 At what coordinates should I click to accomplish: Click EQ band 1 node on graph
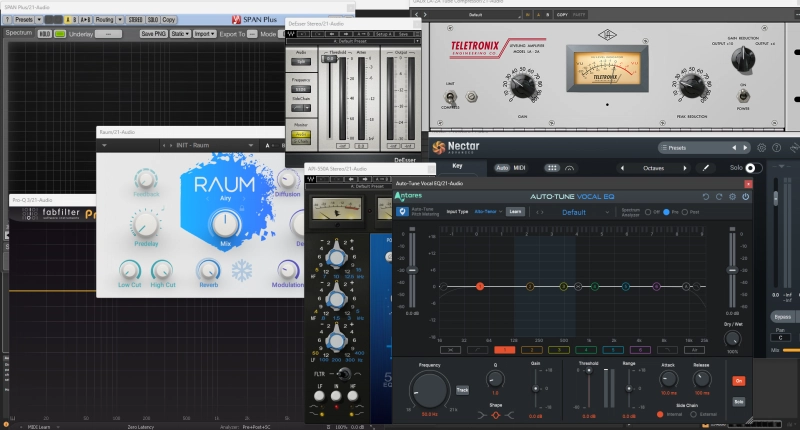click(480, 287)
